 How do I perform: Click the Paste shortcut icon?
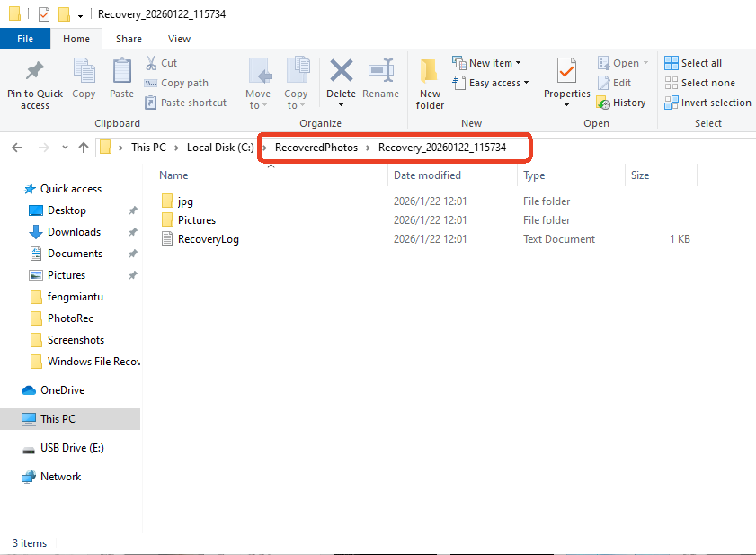coord(185,102)
